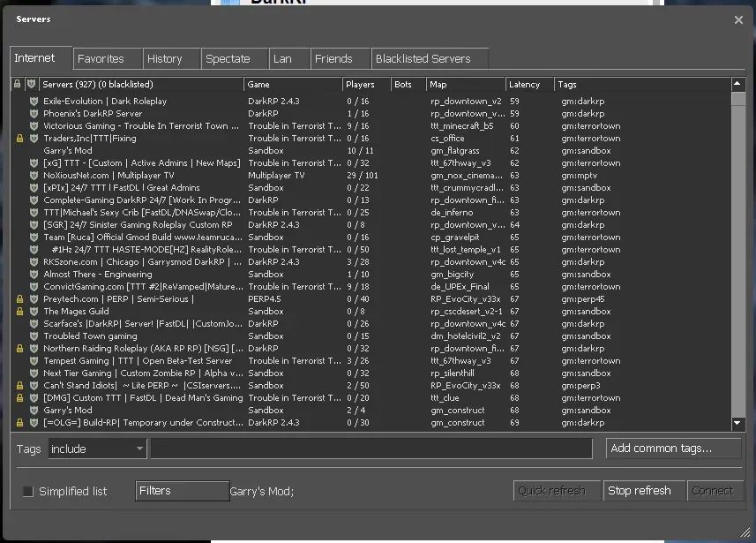Viewport: 756px width, 543px height.
Task: Click the Filters button
Action: pos(183,491)
